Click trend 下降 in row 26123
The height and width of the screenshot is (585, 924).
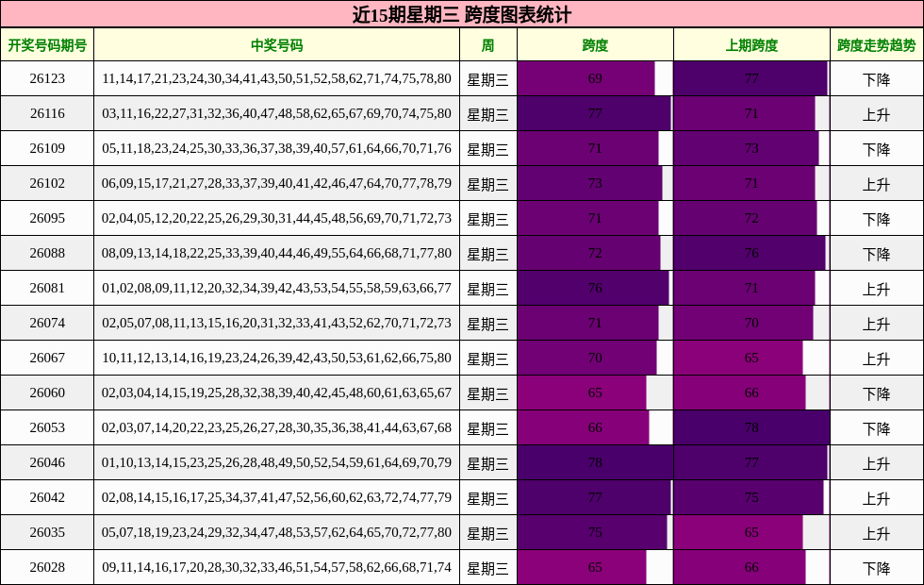(876, 79)
